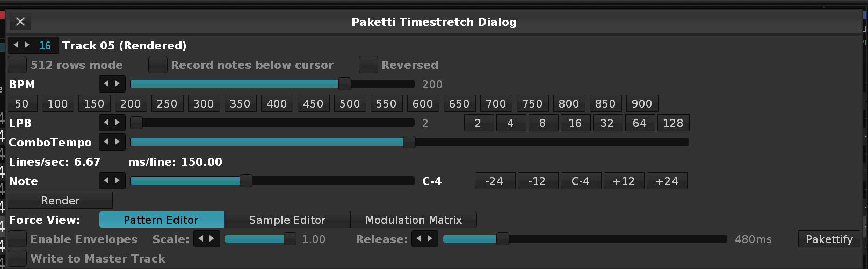868x269 pixels.
Task: Click the ComboTempo decrease arrow
Action: [106, 142]
